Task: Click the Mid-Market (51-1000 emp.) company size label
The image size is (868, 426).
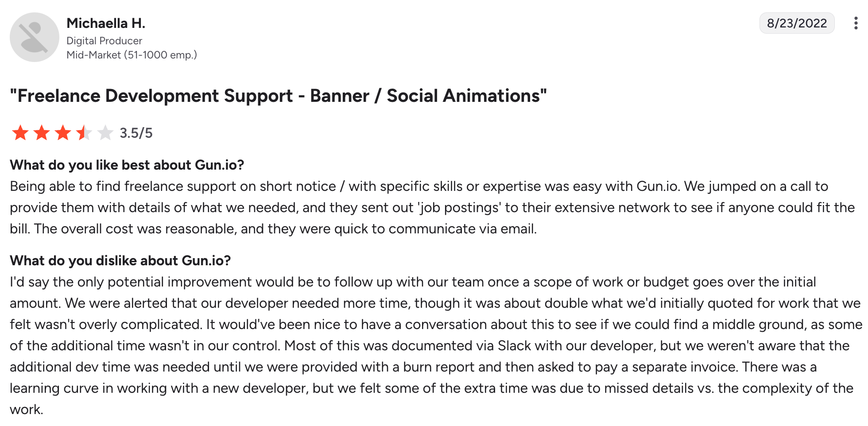Action: (132, 55)
